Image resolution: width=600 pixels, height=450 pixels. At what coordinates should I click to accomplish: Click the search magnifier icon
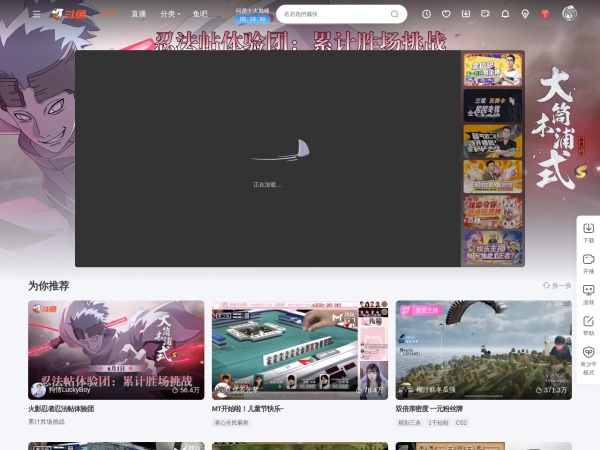[x=394, y=14]
